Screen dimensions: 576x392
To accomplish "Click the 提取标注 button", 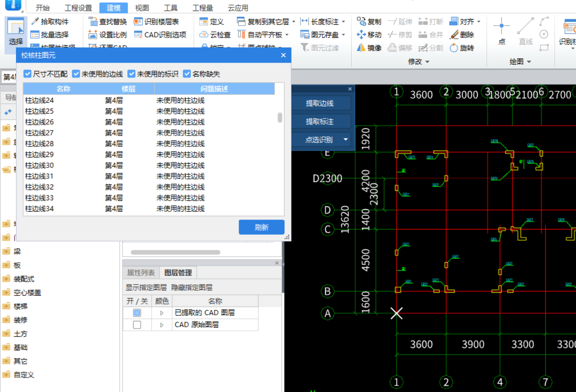I will tap(320, 121).
